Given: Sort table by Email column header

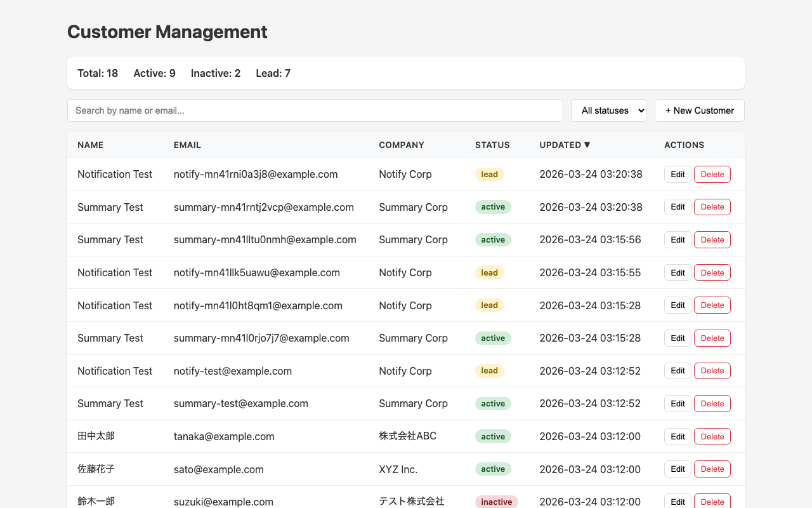Looking at the screenshot, I should point(187,145).
